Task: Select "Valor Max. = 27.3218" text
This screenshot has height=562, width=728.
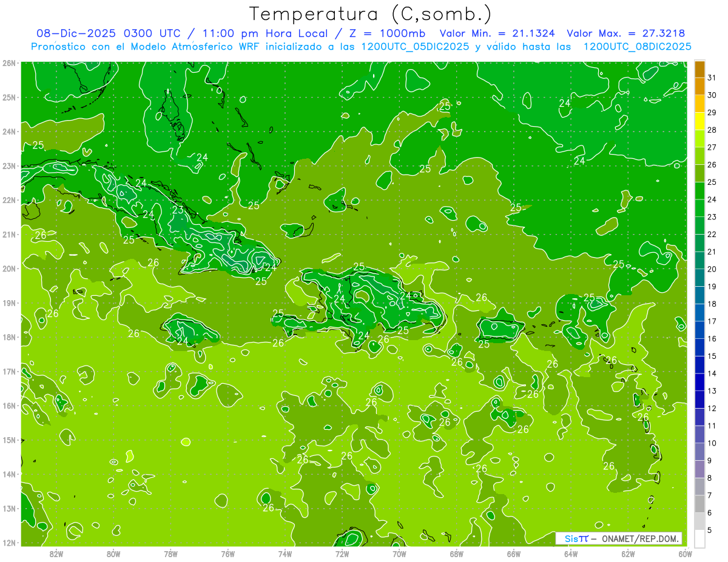Action: (625, 33)
